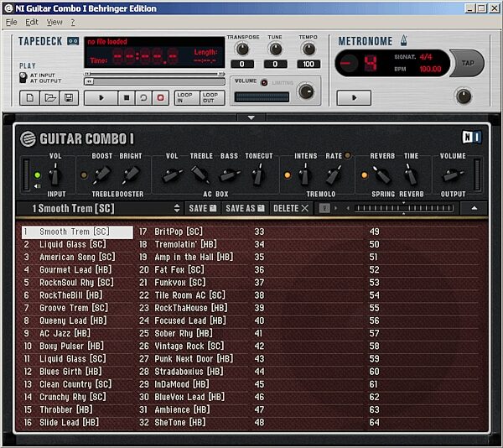Click the cassette icon next to TAPEDECK

coord(73,41)
